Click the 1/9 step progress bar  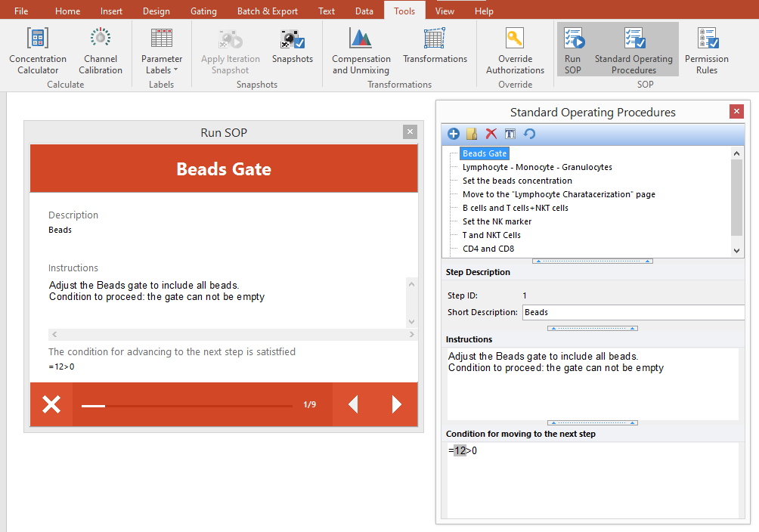[x=187, y=406]
